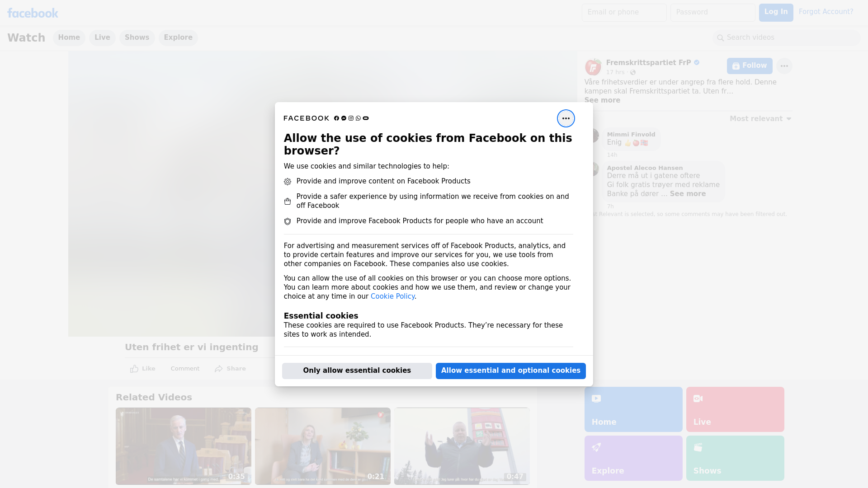The image size is (868, 488).
Task: Click the Explore tile rocket icon
Action: tap(596, 447)
